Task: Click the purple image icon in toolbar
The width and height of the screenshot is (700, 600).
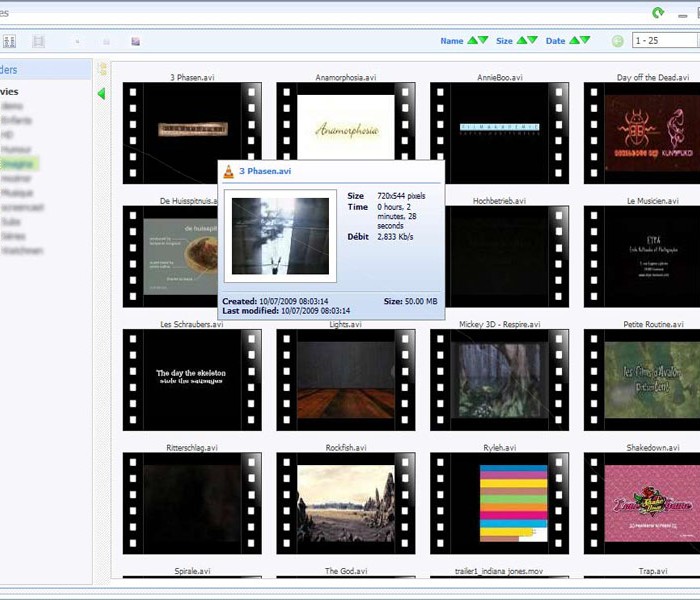Action: click(136, 42)
